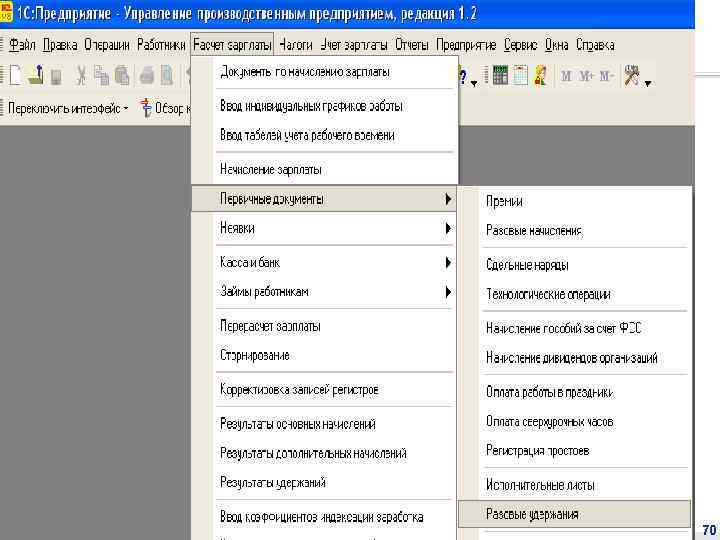Choose Премии in the submenu
The image size is (720, 540).
point(575,201)
